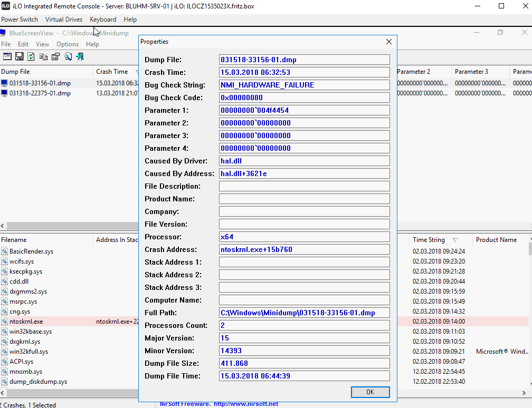Open BlueScreenView Options menu
The height and width of the screenshot is (408, 532).
(x=68, y=44)
